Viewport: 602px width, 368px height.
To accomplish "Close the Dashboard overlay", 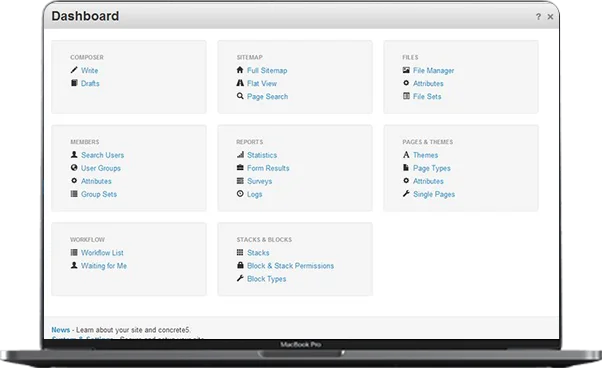I will [550, 17].
